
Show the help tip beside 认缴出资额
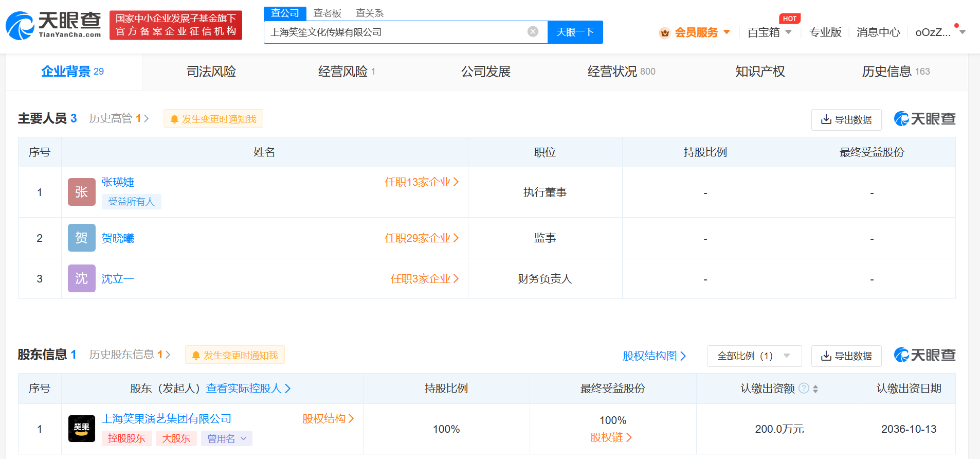pos(804,389)
